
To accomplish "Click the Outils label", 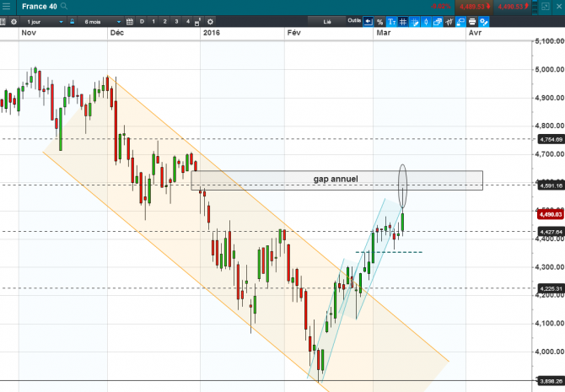I will (x=354, y=20).
